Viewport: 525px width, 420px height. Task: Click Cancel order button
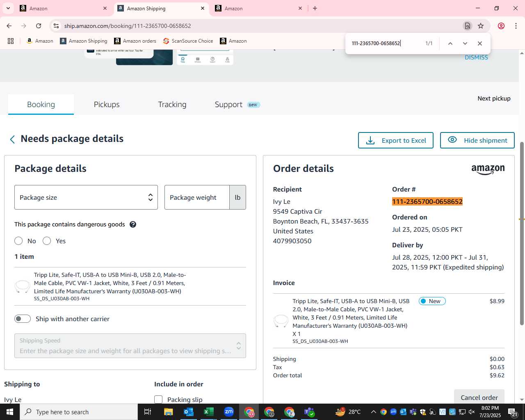point(479,397)
